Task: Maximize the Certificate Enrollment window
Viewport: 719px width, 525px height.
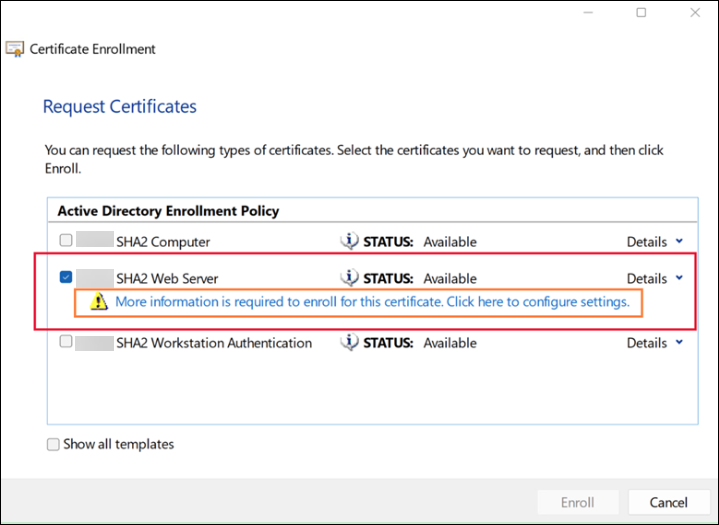Action: tap(641, 13)
